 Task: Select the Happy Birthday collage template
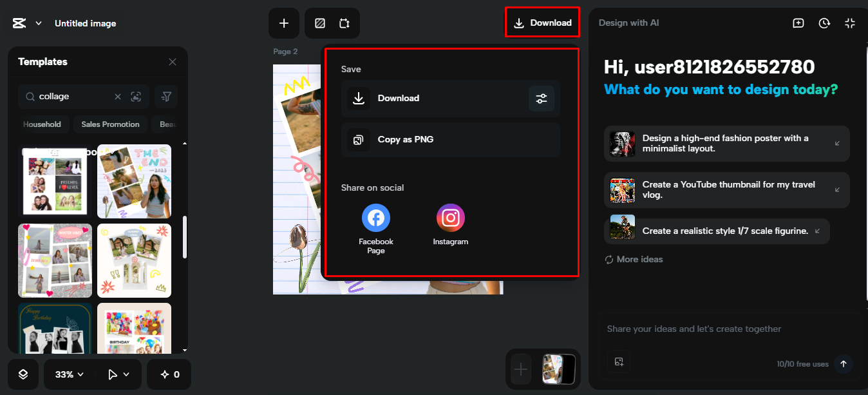pyautogui.click(x=55, y=327)
